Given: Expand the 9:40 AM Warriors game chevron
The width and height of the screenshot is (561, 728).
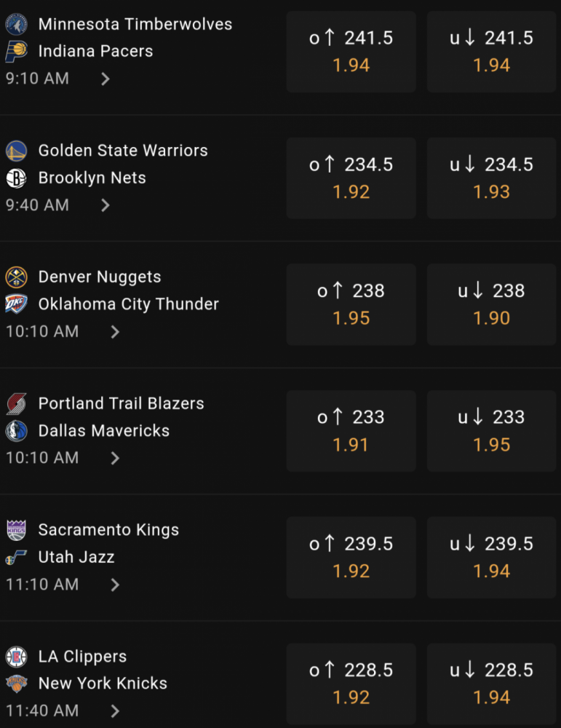Looking at the screenshot, I should pos(106,205).
